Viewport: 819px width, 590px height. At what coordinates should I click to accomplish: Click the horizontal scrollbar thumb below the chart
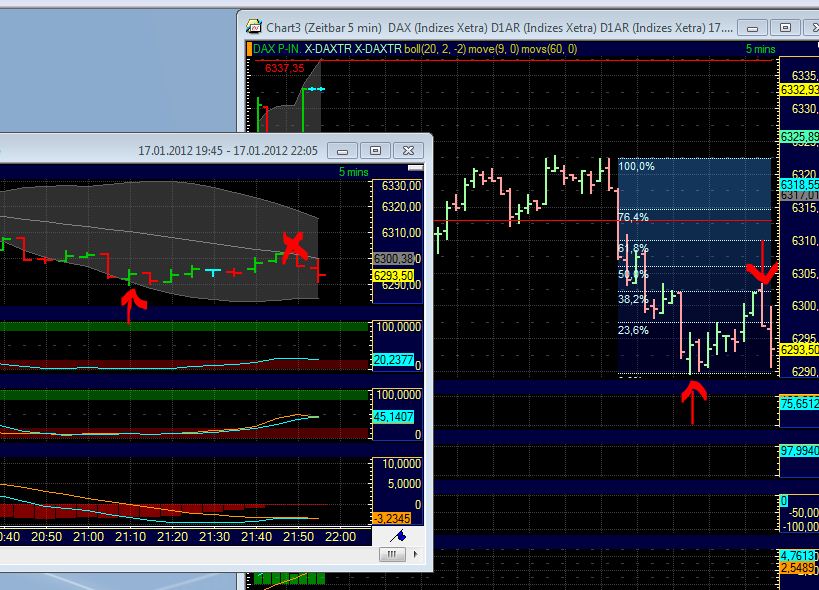coord(392,554)
